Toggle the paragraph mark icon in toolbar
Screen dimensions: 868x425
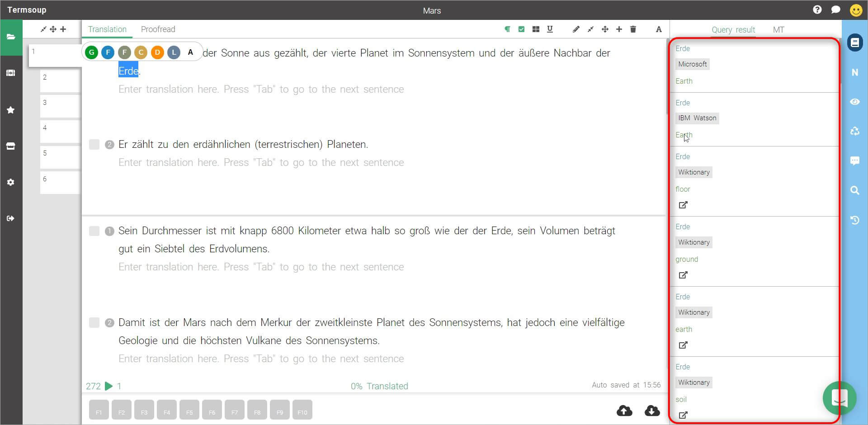507,29
